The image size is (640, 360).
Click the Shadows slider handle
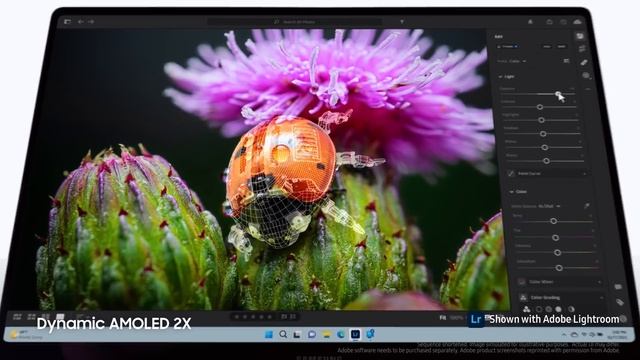[x=543, y=134]
